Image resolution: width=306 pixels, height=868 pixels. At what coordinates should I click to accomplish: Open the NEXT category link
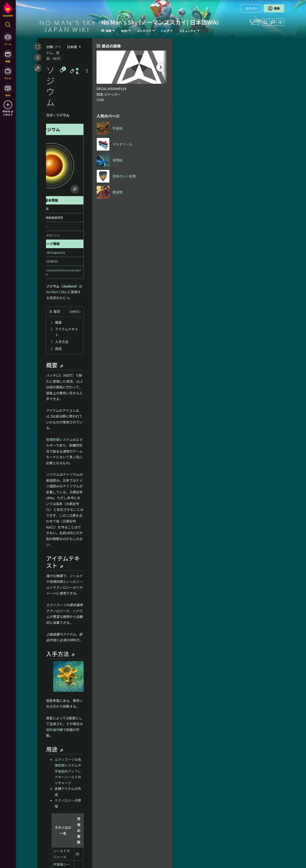pyautogui.click(x=56, y=59)
